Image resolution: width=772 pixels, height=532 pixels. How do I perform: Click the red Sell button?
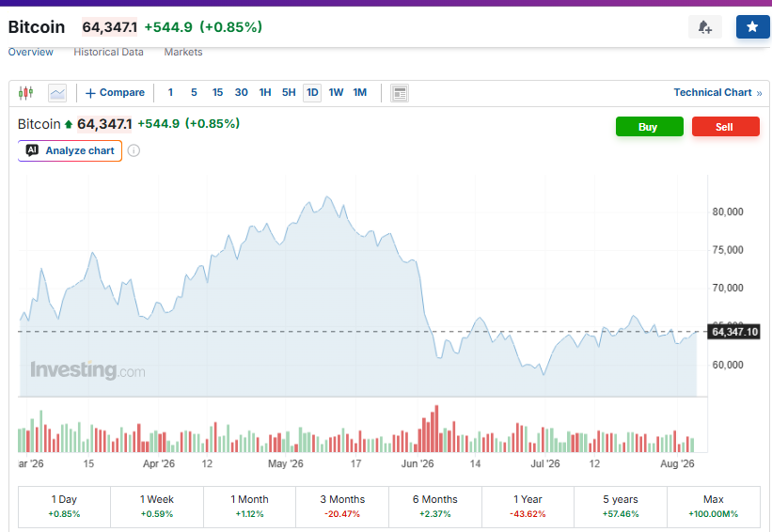pyautogui.click(x=725, y=127)
